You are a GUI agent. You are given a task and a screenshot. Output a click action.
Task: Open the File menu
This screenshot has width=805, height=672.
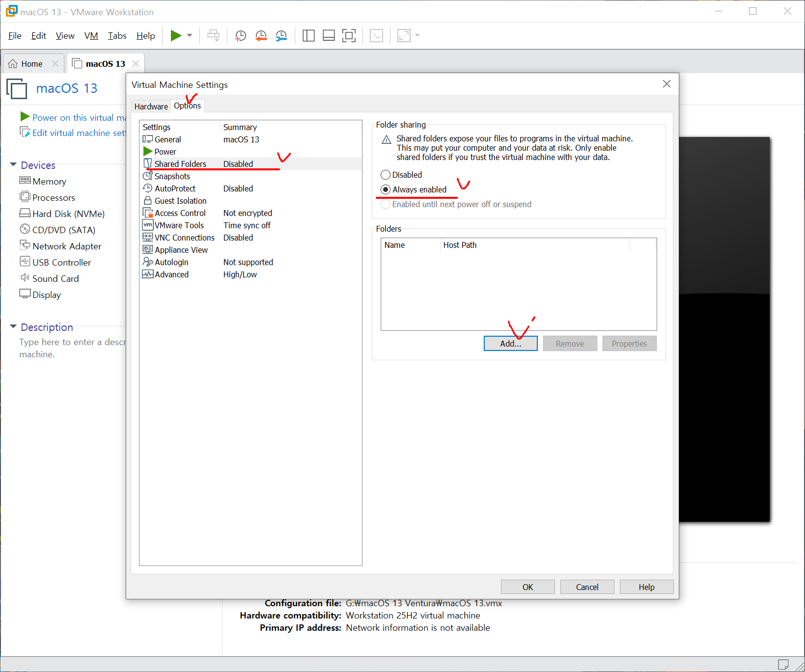tap(15, 36)
